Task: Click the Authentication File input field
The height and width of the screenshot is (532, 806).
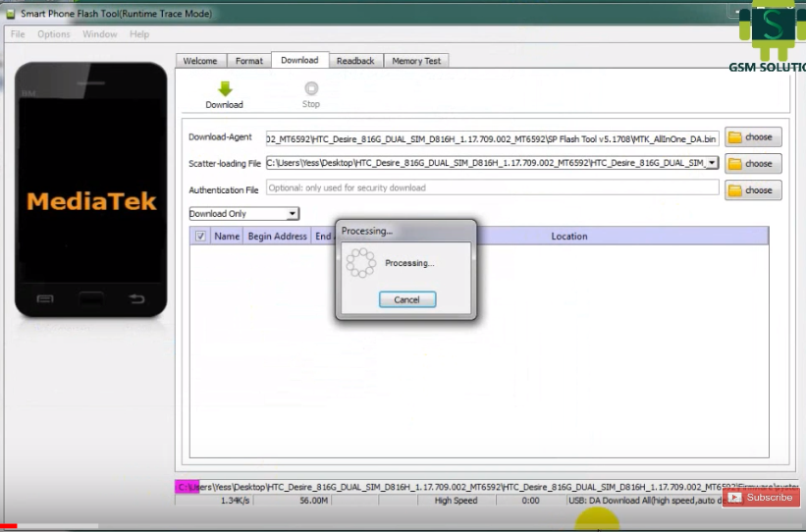Action: coord(492,187)
